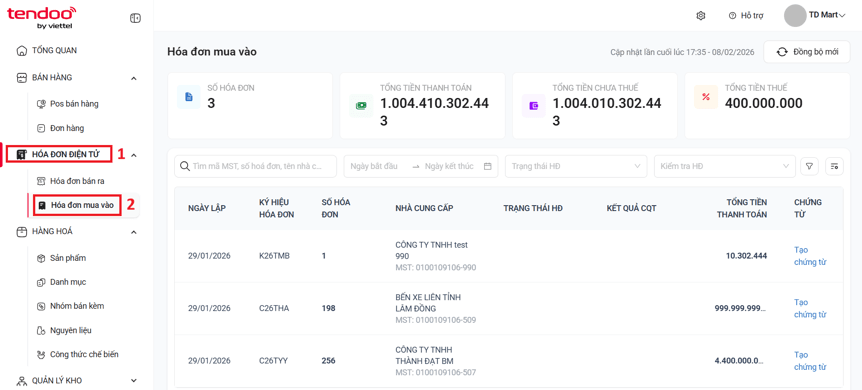This screenshot has width=862, height=390.
Task: Click supplier CÔNG TY TNHH test 990
Action: tap(432, 250)
